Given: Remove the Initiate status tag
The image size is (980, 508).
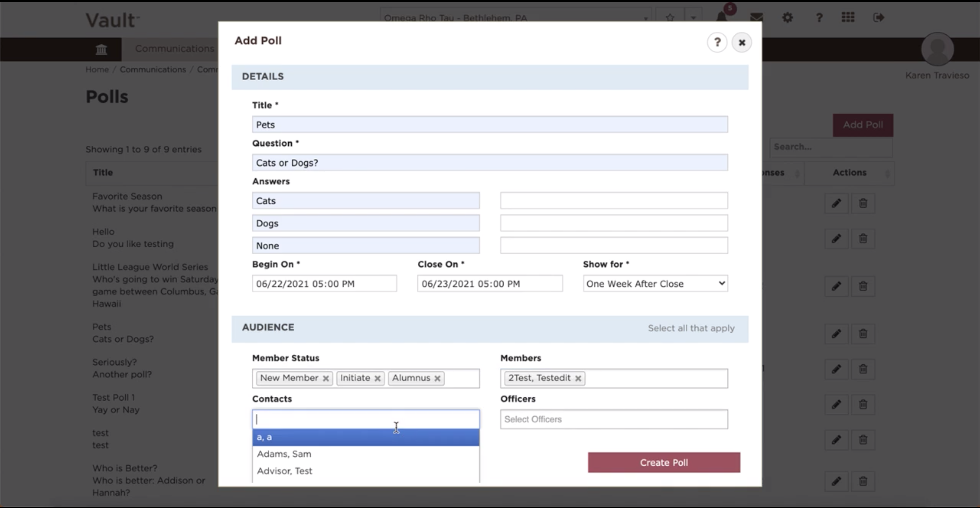Looking at the screenshot, I should pos(377,378).
